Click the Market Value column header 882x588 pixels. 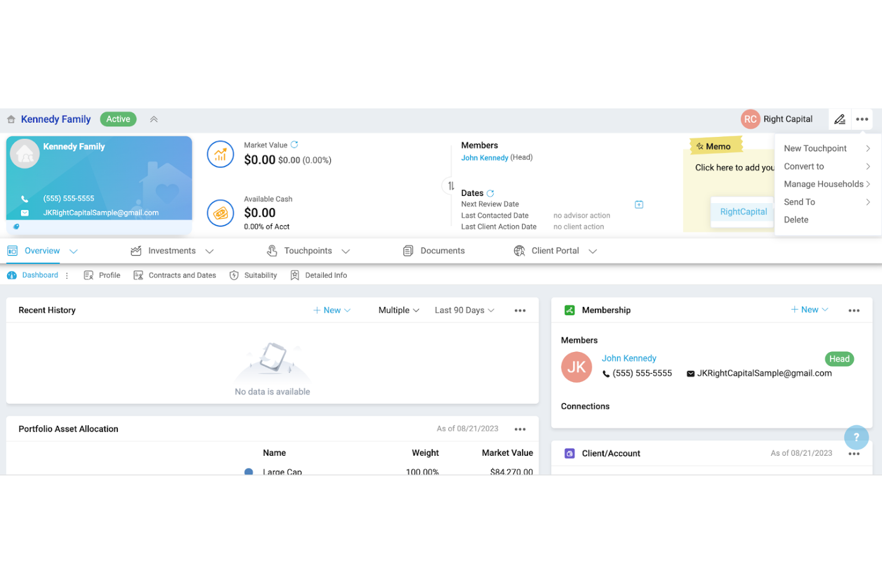coord(507,453)
